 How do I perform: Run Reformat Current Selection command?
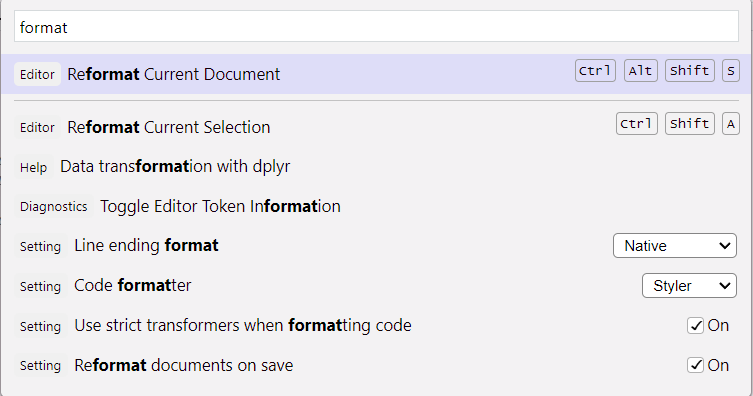(x=376, y=127)
